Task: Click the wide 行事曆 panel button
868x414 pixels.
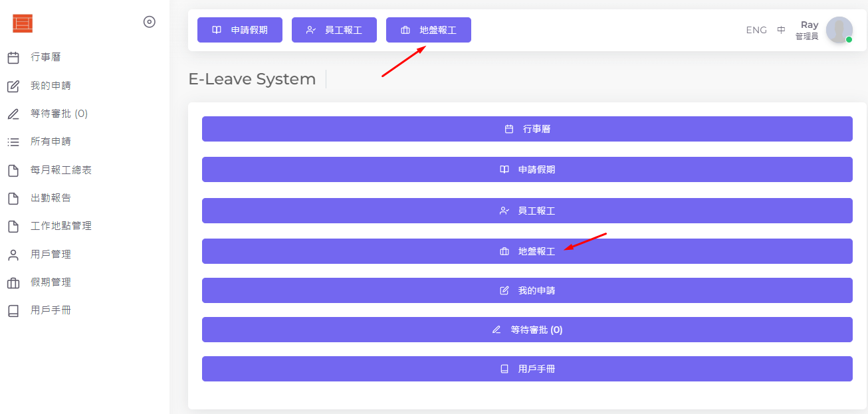Action: (527, 129)
